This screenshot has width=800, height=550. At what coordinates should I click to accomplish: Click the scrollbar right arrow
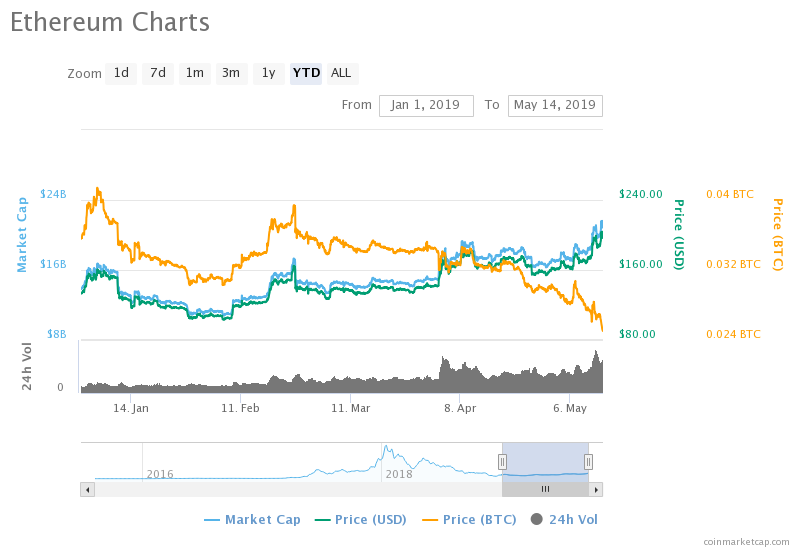tap(596, 490)
